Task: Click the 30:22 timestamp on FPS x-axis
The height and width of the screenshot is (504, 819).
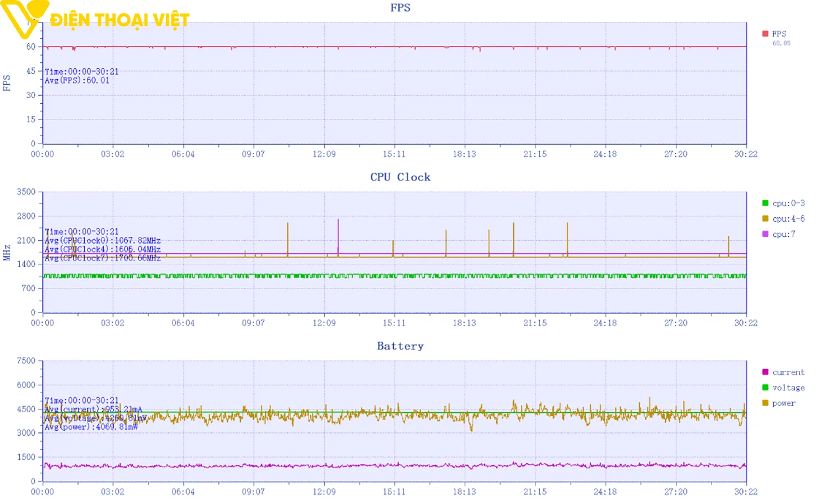Action: coord(746,154)
